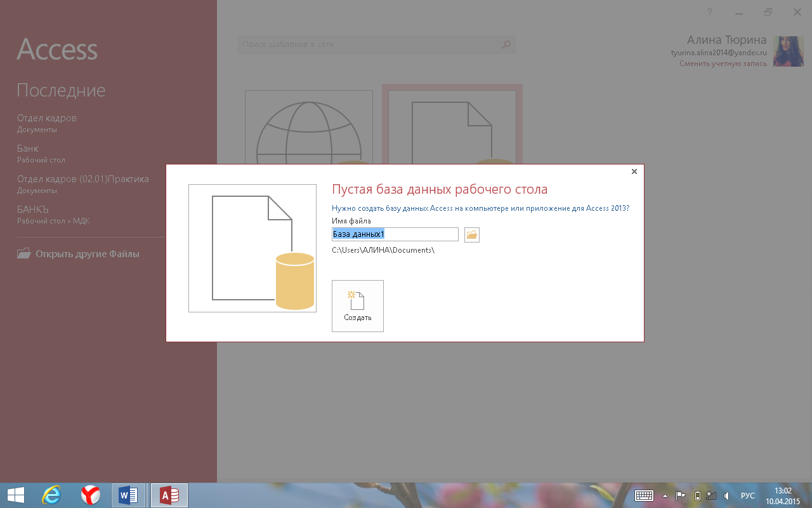Viewport: 812px width, 508px height.
Task: Click the search magnifier icon
Action: [x=506, y=44]
